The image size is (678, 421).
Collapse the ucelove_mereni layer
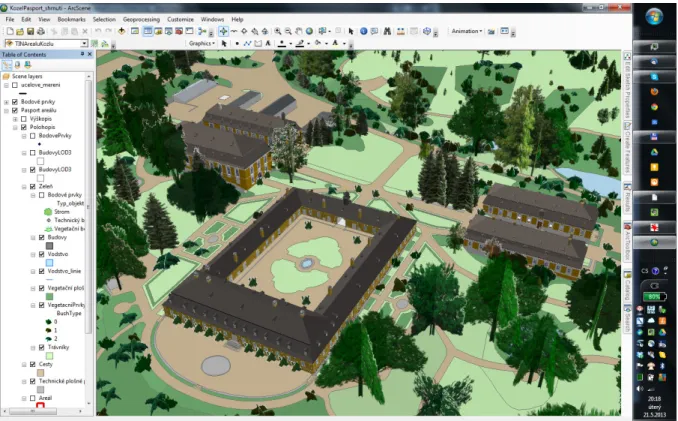6,85
